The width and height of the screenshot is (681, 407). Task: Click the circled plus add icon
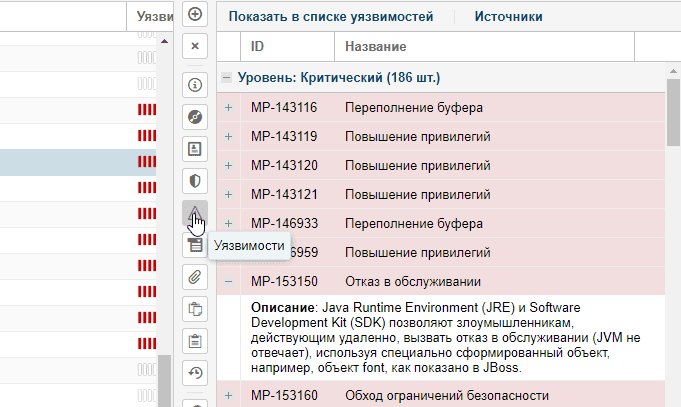(195, 14)
